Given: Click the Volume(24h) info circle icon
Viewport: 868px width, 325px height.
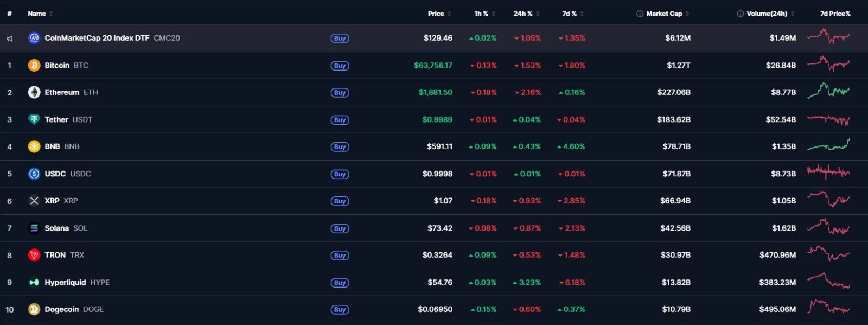Looking at the screenshot, I should 740,14.
